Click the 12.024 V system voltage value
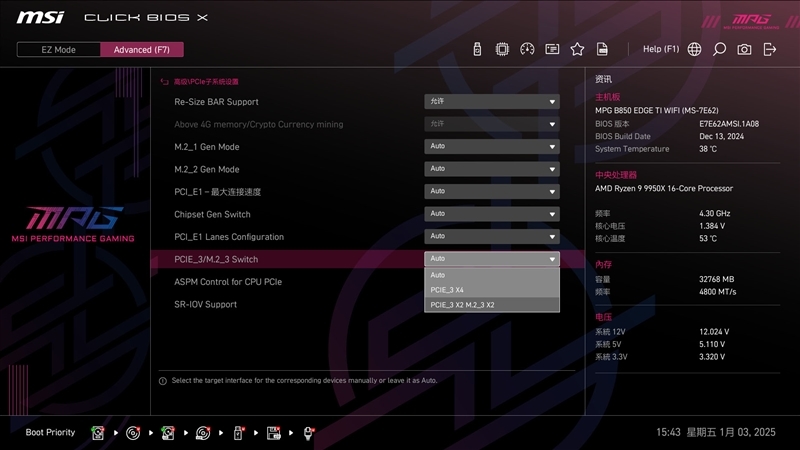 pyautogui.click(x=714, y=332)
